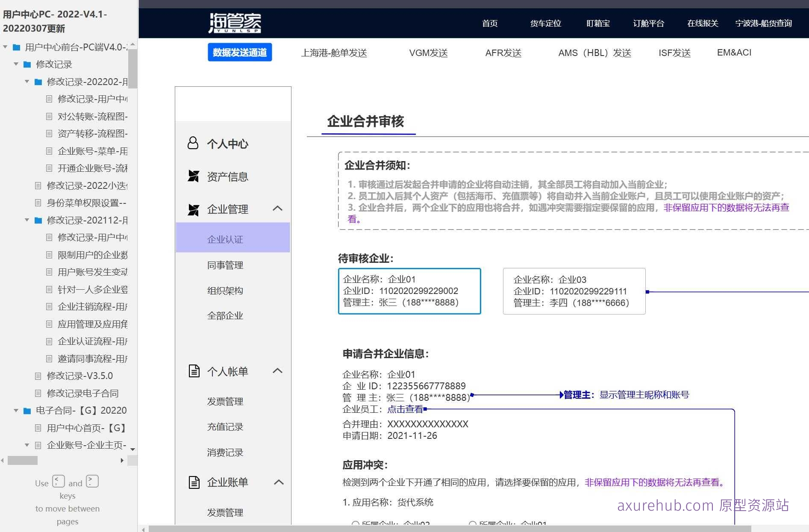Screen dimensions: 809x532
Task: Click previous-page key icon in hint
Action: pos(59,481)
